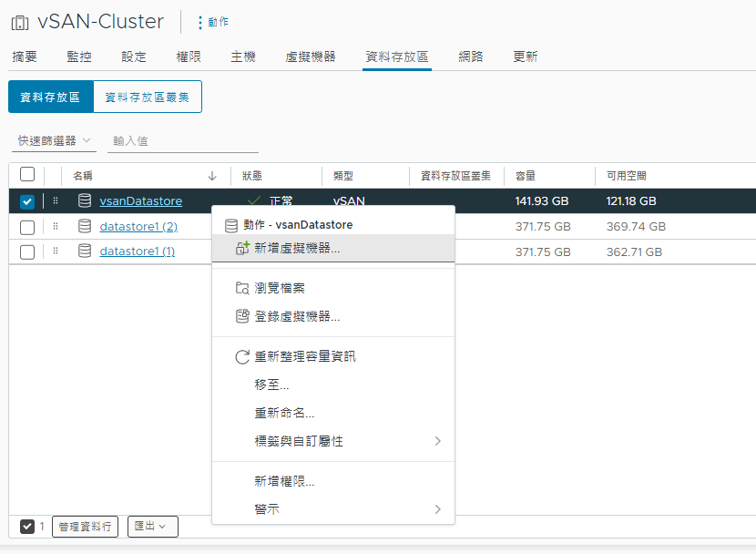Click the 狀態 column header
Image resolution: width=756 pixels, height=554 pixels.
pyautogui.click(x=252, y=176)
